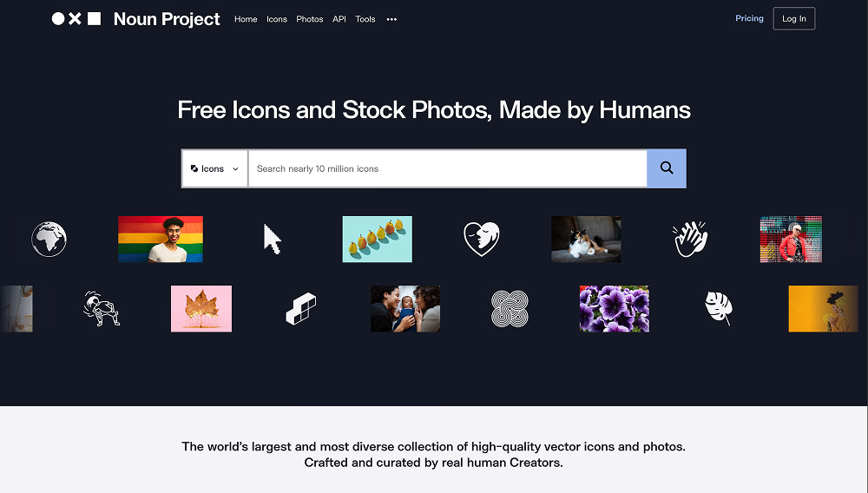Click the Log In button
The height and width of the screenshot is (493, 868).
[x=794, y=18]
